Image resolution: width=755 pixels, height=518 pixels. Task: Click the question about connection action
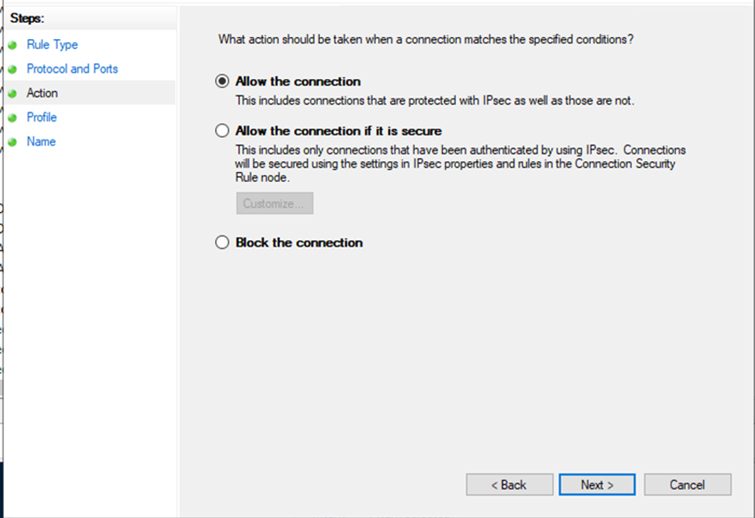click(x=426, y=39)
